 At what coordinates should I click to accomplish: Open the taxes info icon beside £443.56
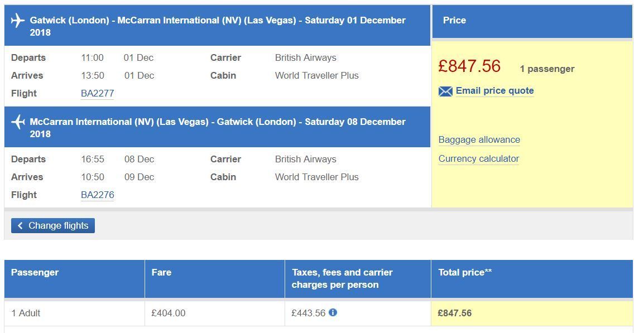333,312
